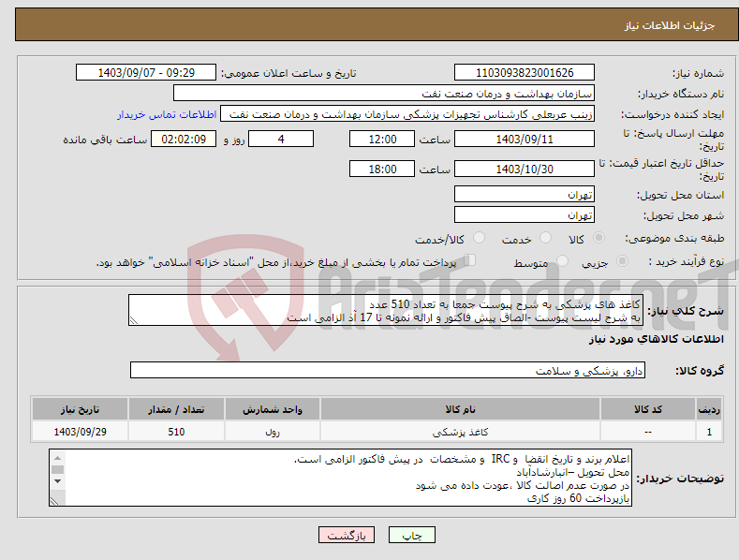Click ایجاد کننده درخواست field

407,114
